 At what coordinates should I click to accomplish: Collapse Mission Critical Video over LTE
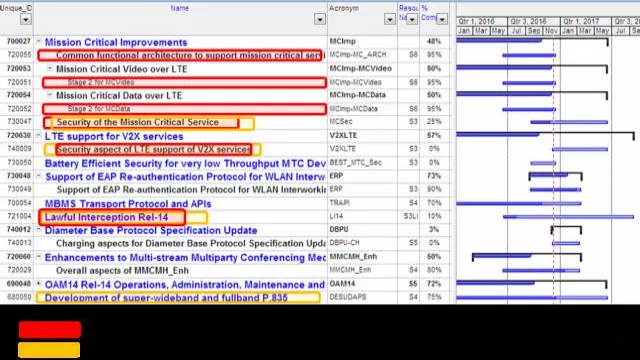[49, 68]
